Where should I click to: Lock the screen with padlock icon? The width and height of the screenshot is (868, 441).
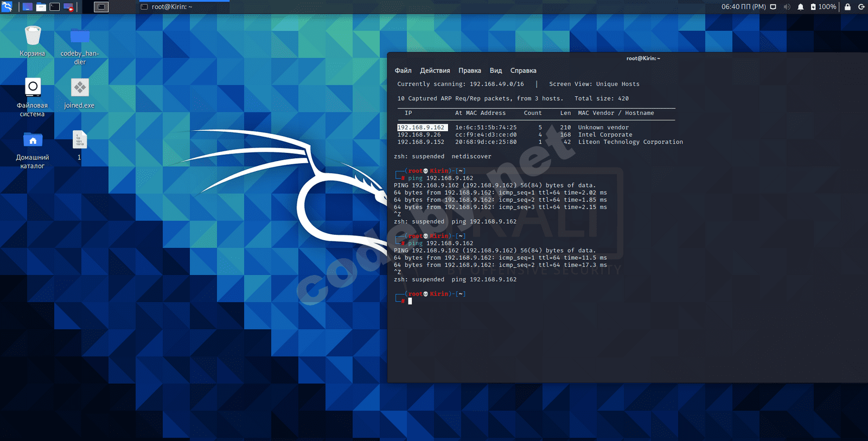pyautogui.click(x=847, y=7)
